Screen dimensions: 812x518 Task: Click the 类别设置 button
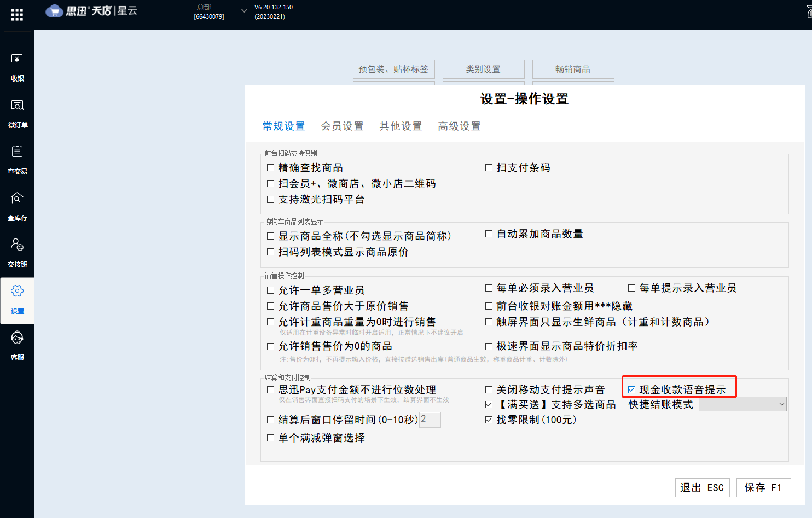click(483, 69)
